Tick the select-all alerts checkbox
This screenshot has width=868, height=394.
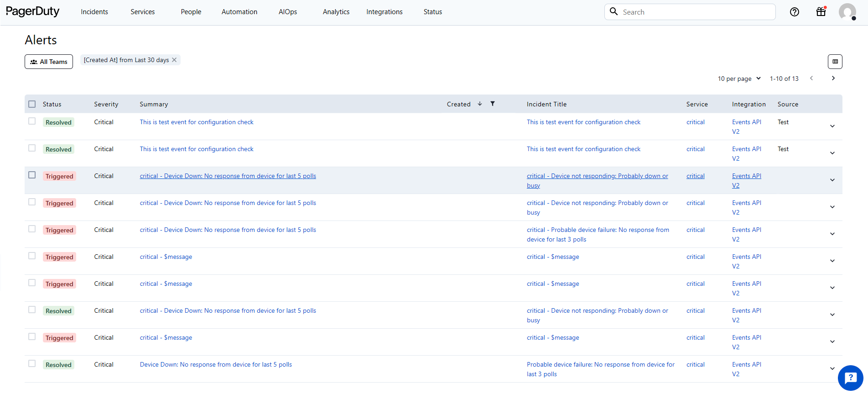tap(32, 104)
